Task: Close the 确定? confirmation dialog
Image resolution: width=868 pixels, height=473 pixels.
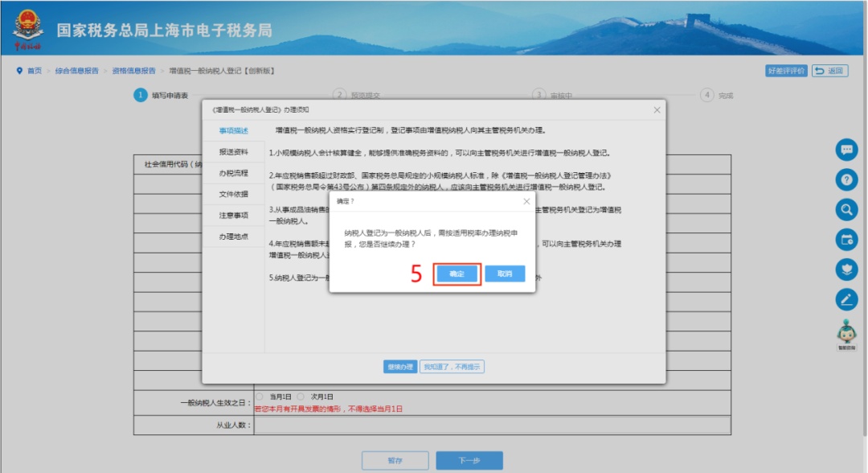Action: [x=526, y=201]
